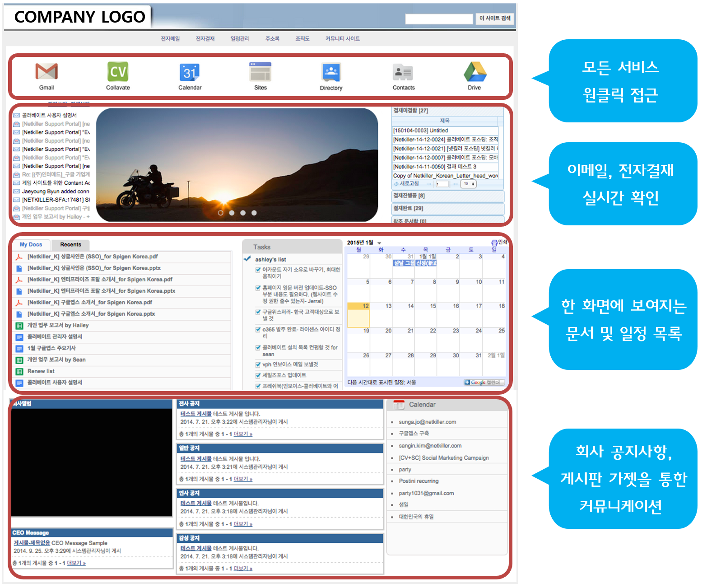707x588 pixels.
Task: Click the mail icon beside Jaeyoung Byun added conn
Action: [16, 191]
